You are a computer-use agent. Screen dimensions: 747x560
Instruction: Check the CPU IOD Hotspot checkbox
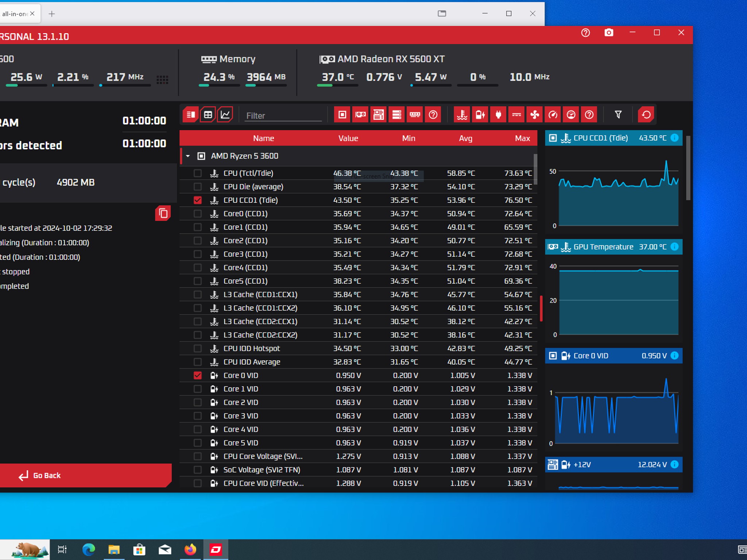pyautogui.click(x=198, y=349)
